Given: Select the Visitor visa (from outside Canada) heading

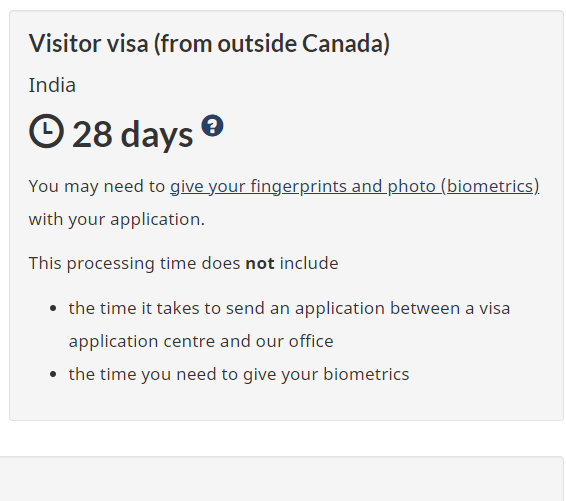Looking at the screenshot, I should 209,44.
